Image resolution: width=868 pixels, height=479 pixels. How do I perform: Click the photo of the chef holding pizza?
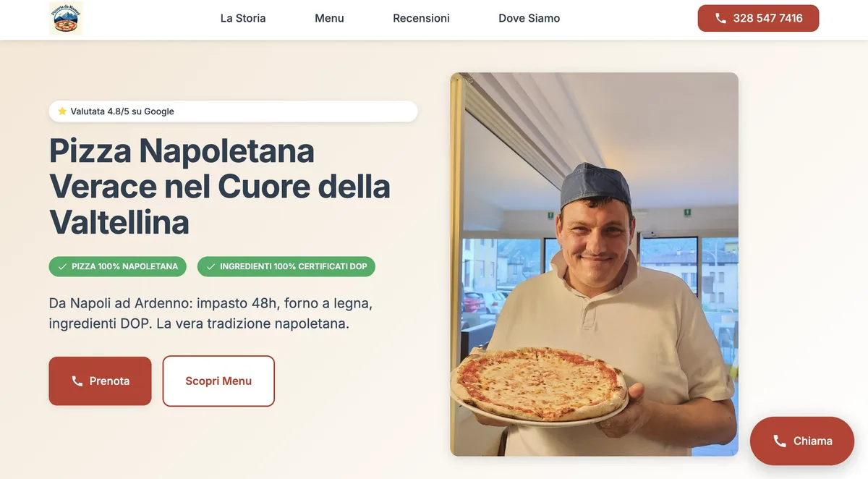point(595,264)
